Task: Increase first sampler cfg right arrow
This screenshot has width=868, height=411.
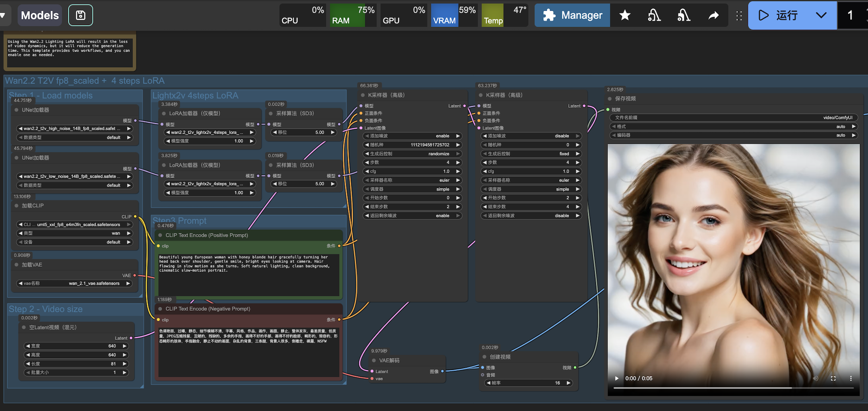Action: (x=458, y=171)
